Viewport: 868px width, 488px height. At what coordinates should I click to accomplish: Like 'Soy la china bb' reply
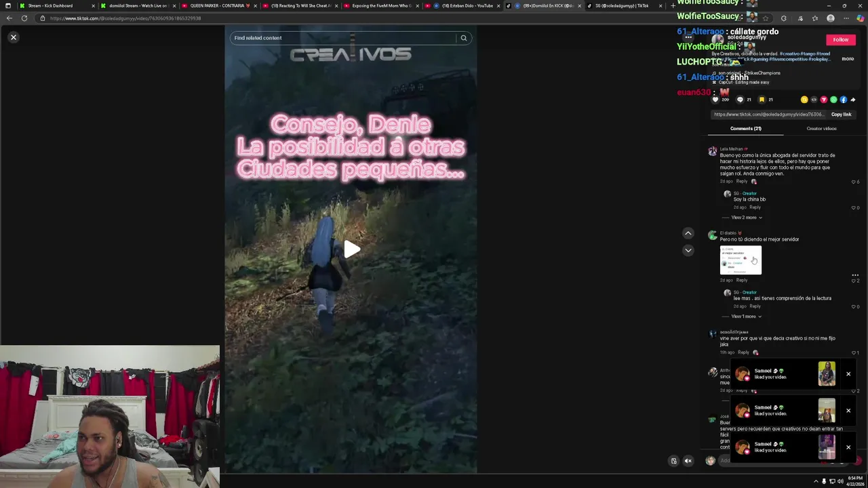(854, 207)
